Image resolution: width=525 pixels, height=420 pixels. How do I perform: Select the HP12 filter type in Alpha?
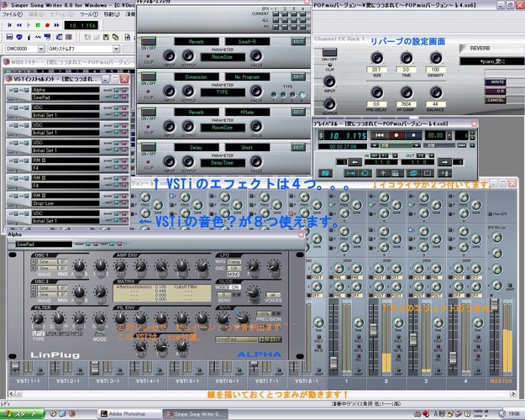pos(76,333)
